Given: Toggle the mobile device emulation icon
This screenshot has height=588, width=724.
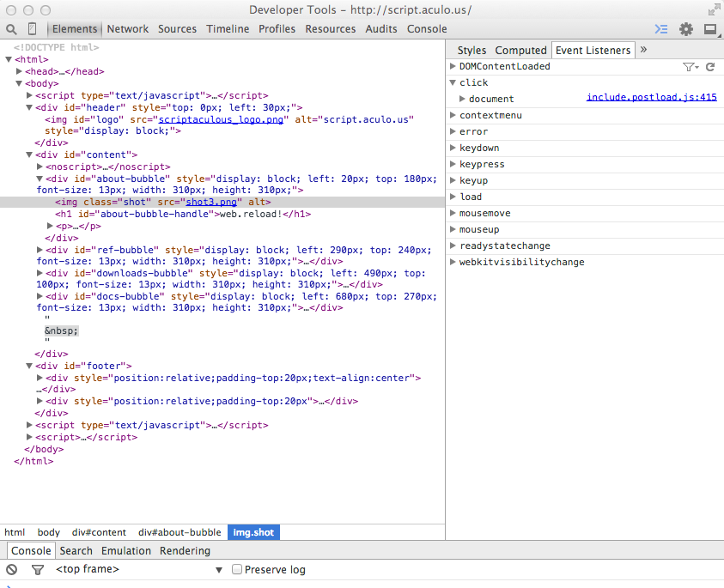Looking at the screenshot, I should (32, 28).
